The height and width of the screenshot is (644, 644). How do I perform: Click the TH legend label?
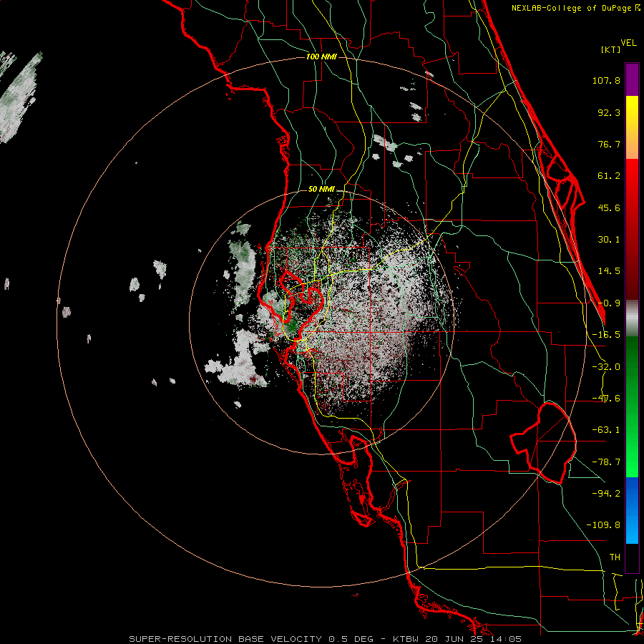pos(615,557)
